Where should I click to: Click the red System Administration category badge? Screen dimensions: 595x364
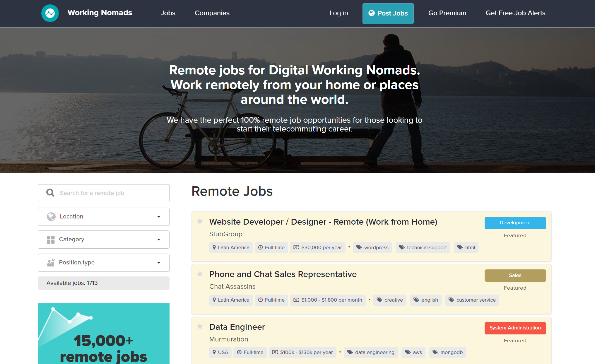pyautogui.click(x=515, y=328)
